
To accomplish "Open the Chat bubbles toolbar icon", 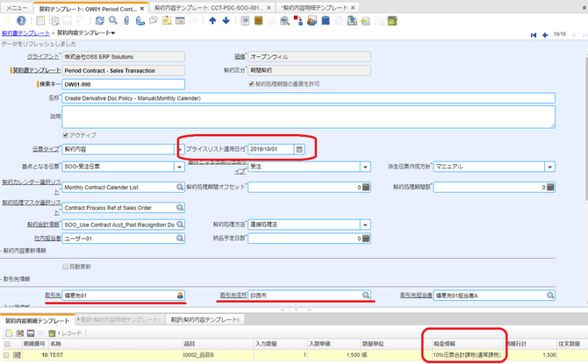I will pyautogui.click(x=154, y=21).
